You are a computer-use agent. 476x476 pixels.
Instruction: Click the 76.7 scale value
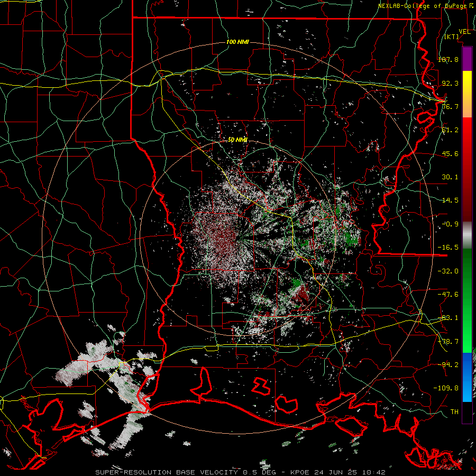[x=450, y=106]
